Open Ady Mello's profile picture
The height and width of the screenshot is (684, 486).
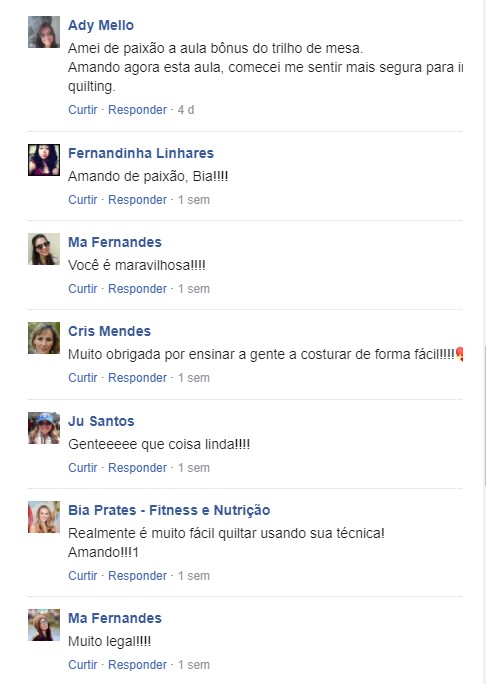[44, 32]
